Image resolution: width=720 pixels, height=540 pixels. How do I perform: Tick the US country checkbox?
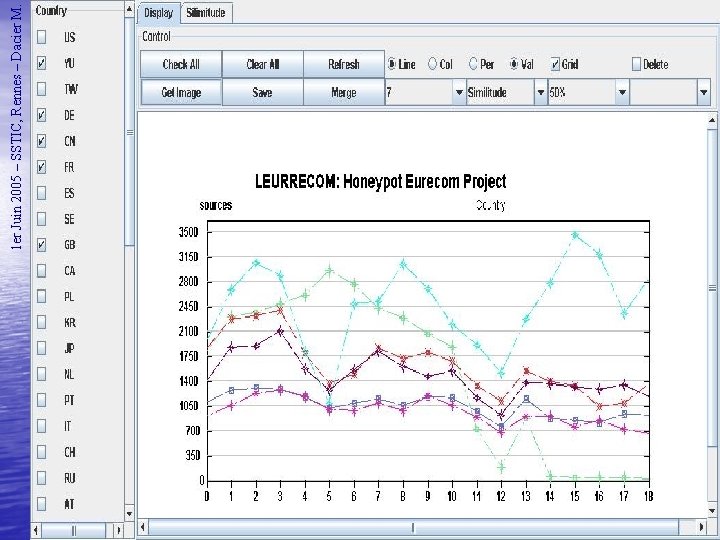click(41, 37)
